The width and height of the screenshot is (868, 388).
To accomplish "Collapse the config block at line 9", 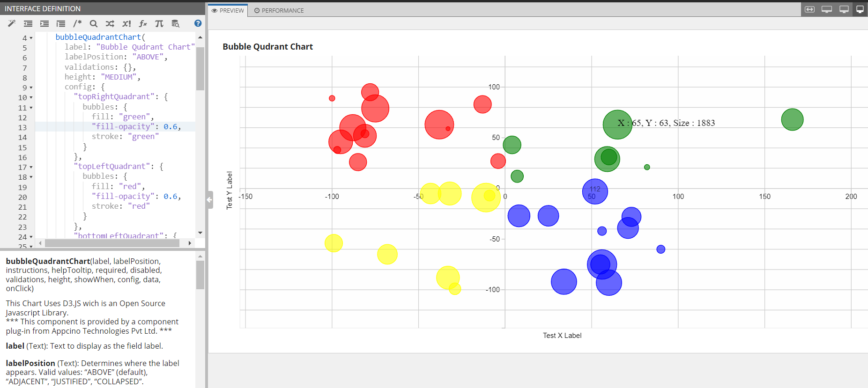I will coord(31,88).
